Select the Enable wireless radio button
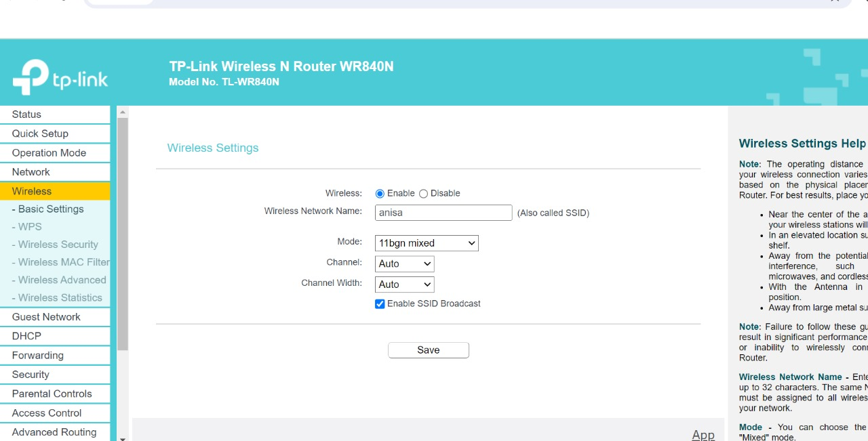This screenshot has width=868, height=441. pyautogui.click(x=380, y=194)
